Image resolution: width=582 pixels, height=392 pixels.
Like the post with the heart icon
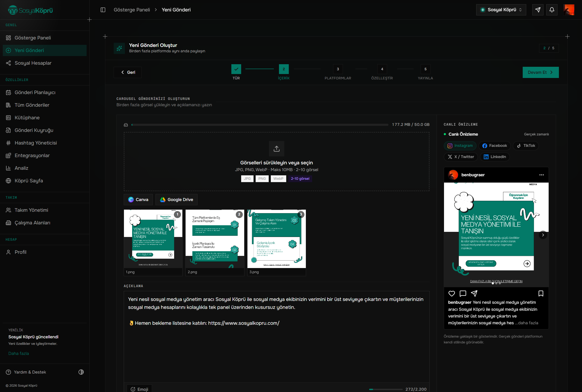(x=451, y=293)
